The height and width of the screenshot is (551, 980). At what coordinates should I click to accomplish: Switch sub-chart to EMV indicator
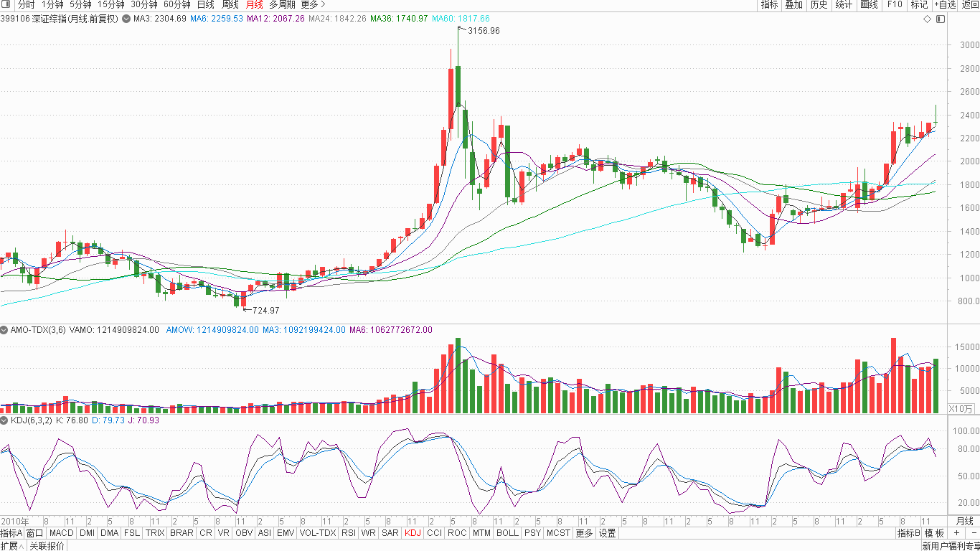point(286,533)
